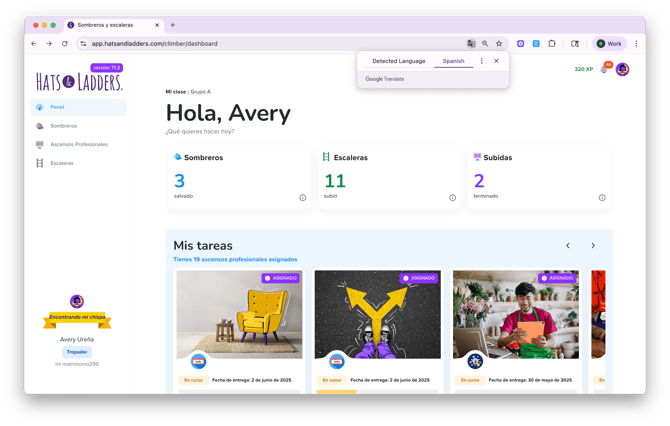The image size is (670, 426).
Task: Select the Spanish translation tab
Action: (454, 61)
